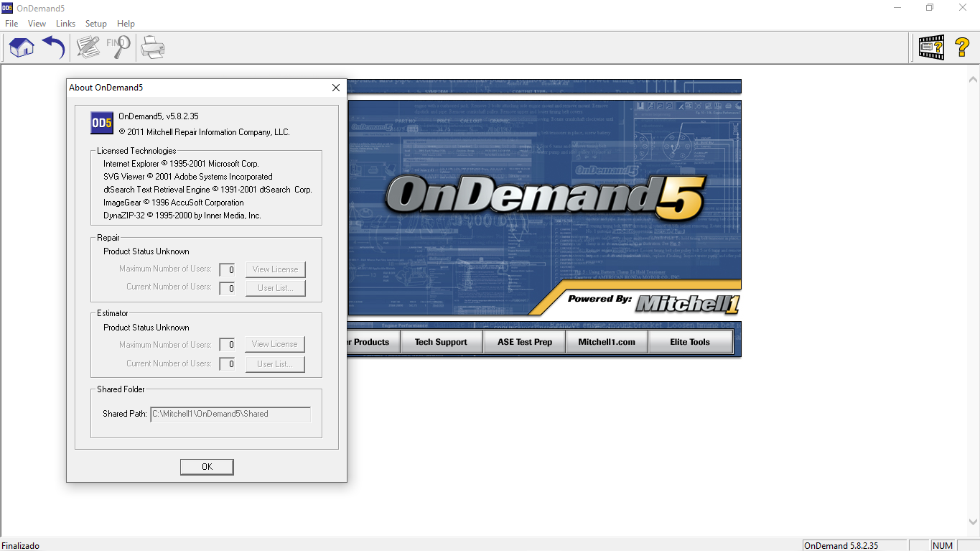Click 'ImageGear © 1996 AccuSoft Corporation' line

point(174,203)
